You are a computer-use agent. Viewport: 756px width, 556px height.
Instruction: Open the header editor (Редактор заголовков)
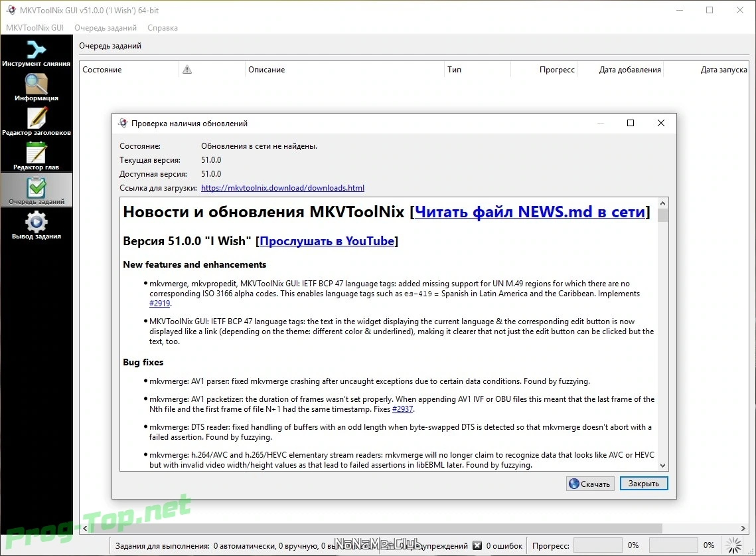(x=36, y=122)
